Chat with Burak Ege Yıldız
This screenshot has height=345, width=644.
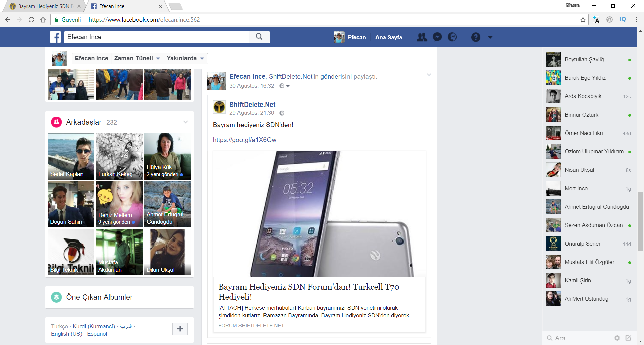[590, 78]
